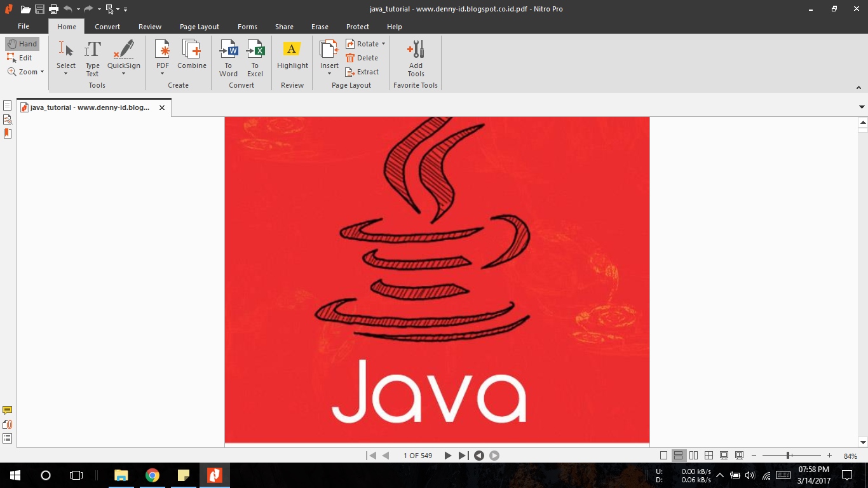Switch to the Edit tool

click(x=20, y=58)
